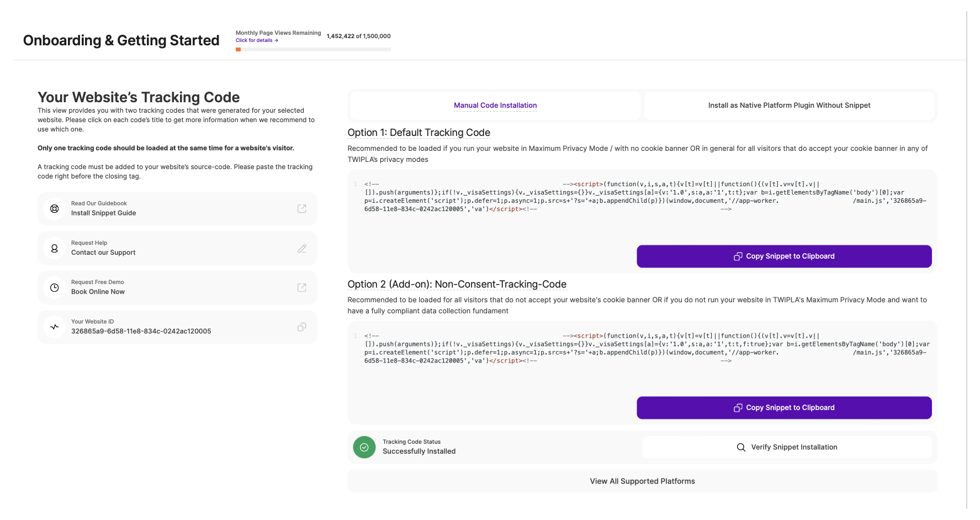Viewport: 980px width, 520px height.
Task: Expand Option 2 Non-Consent-Tracking-Code heading info
Action: [x=457, y=284]
